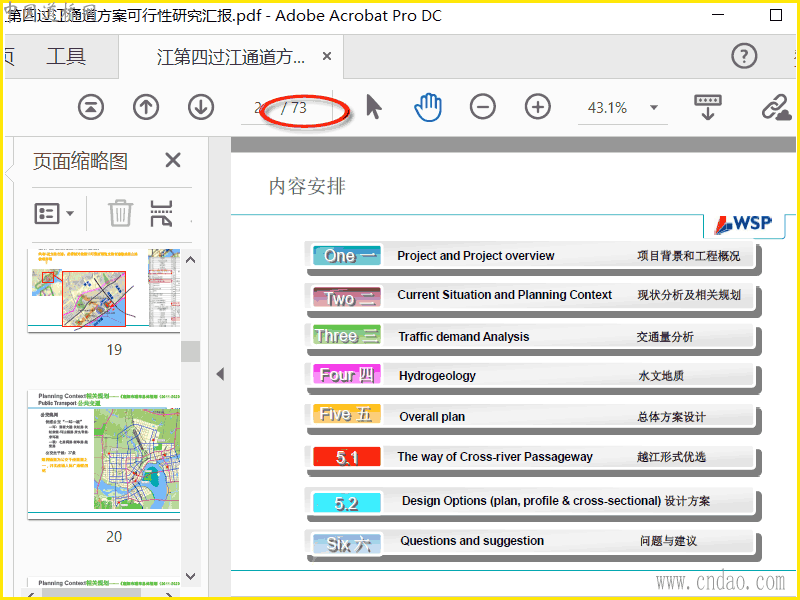Click the page break/extract icon
Image resolution: width=800 pixels, height=600 pixels.
tap(161, 213)
